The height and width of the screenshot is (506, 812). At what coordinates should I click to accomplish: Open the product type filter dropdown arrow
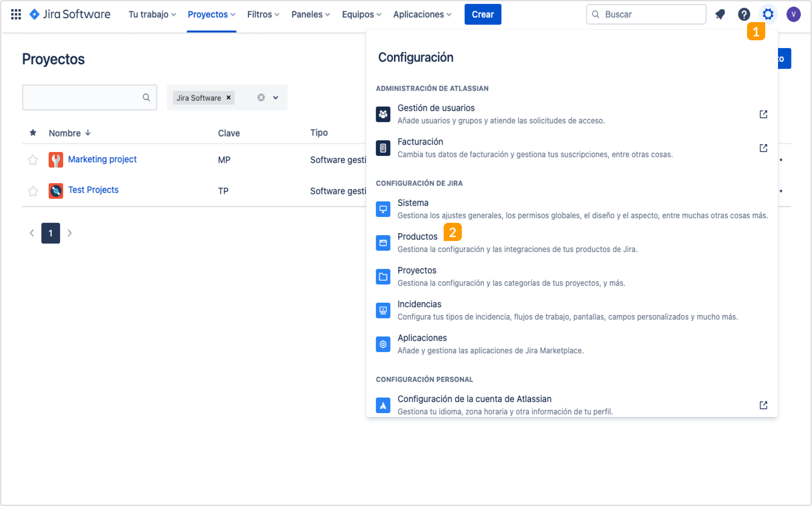(x=275, y=97)
